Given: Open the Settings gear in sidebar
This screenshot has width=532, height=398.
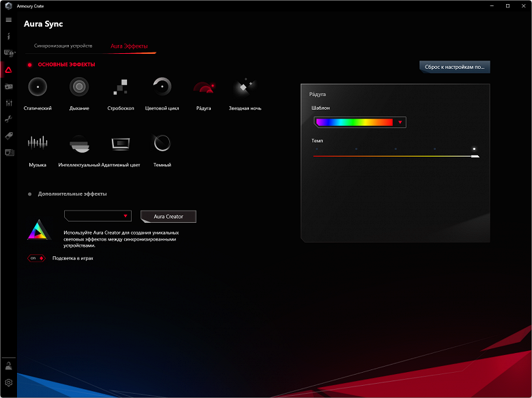Looking at the screenshot, I should (9, 382).
